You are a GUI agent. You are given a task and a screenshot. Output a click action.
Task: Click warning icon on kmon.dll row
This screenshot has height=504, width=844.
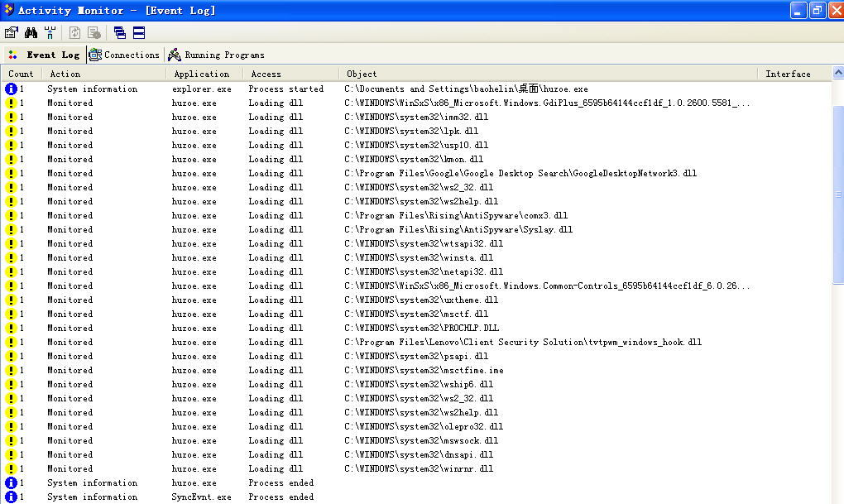click(x=11, y=160)
